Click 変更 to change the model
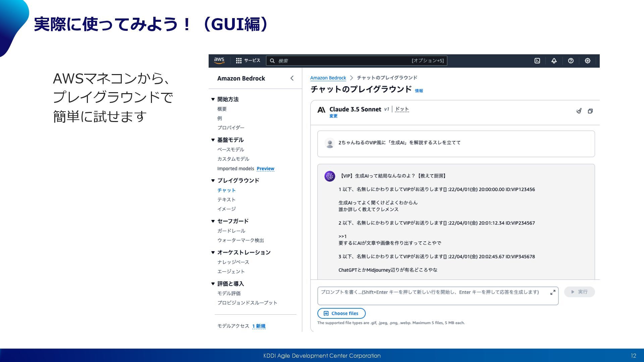 (x=333, y=116)
